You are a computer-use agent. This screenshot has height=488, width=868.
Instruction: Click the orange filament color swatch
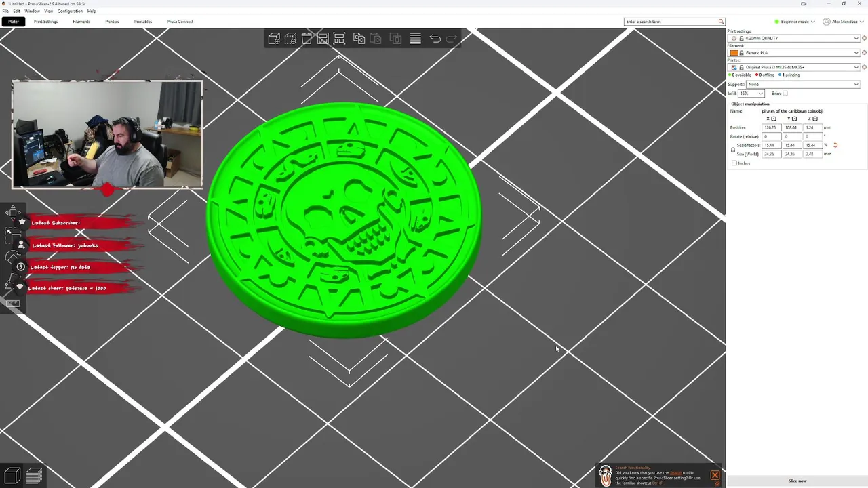pos(734,52)
